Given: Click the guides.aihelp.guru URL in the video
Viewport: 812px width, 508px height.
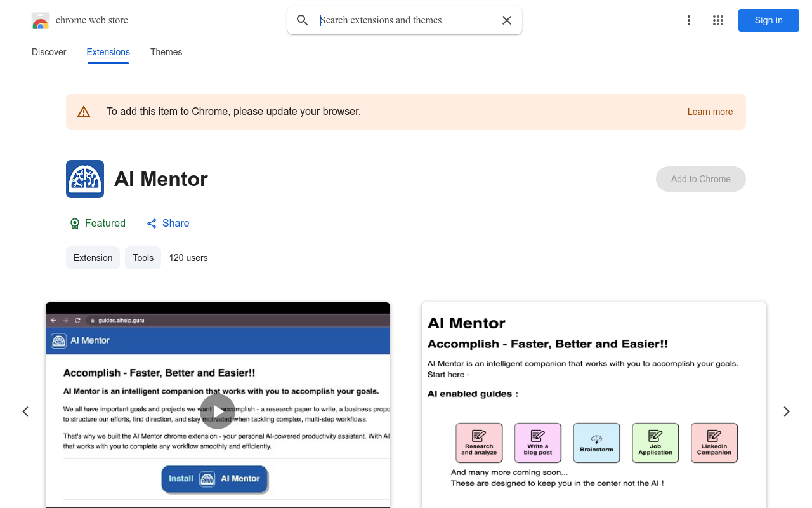Looking at the screenshot, I should point(121,321).
